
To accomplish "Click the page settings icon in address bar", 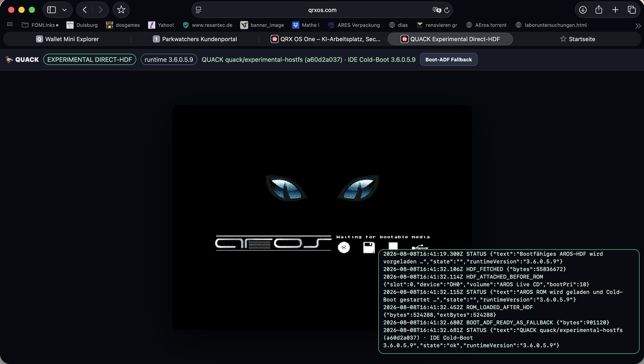I will [199, 10].
